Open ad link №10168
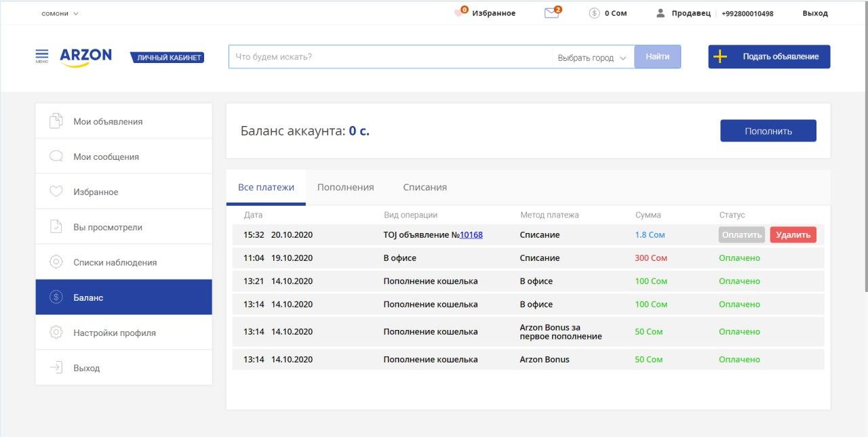The height and width of the screenshot is (437, 868). [x=471, y=235]
